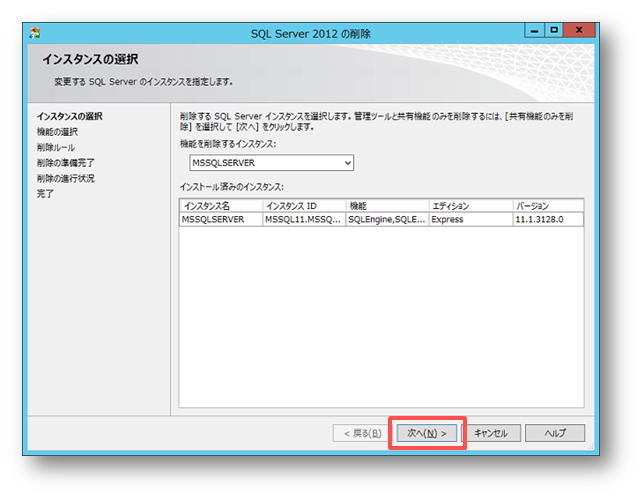Image resolution: width=642 pixels, height=498 pixels.
Task: Click the エディション column header
Action: click(x=471, y=206)
